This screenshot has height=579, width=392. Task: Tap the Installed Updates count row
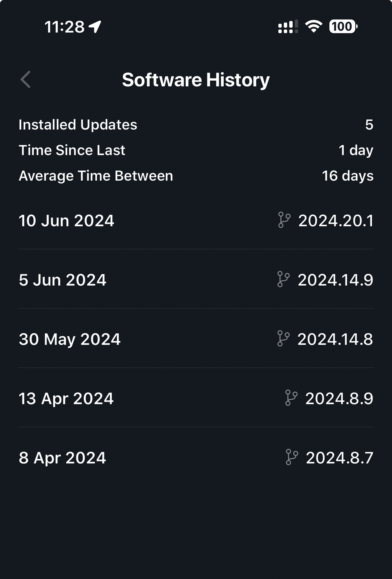[196, 125]
